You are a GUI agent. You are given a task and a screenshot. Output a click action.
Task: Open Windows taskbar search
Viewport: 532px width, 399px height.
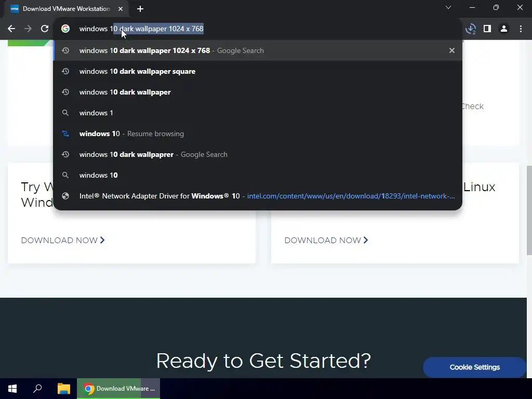[37, 389]
